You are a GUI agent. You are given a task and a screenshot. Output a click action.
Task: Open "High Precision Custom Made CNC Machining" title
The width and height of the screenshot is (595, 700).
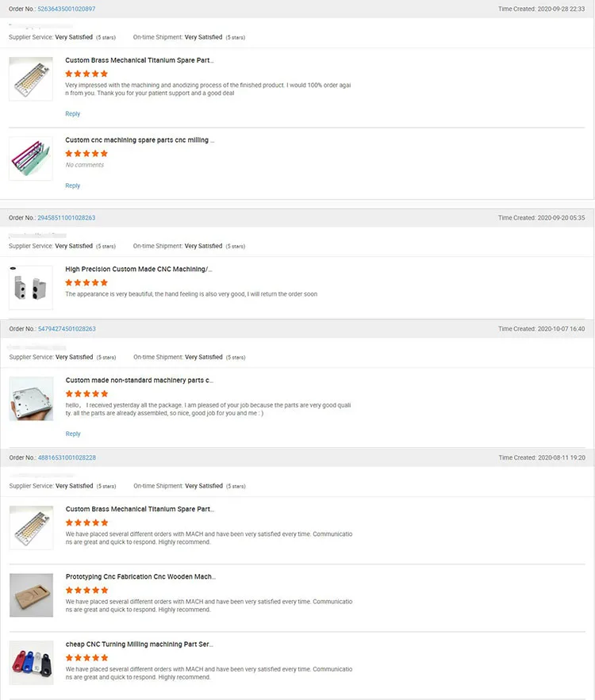coord(138,269)
